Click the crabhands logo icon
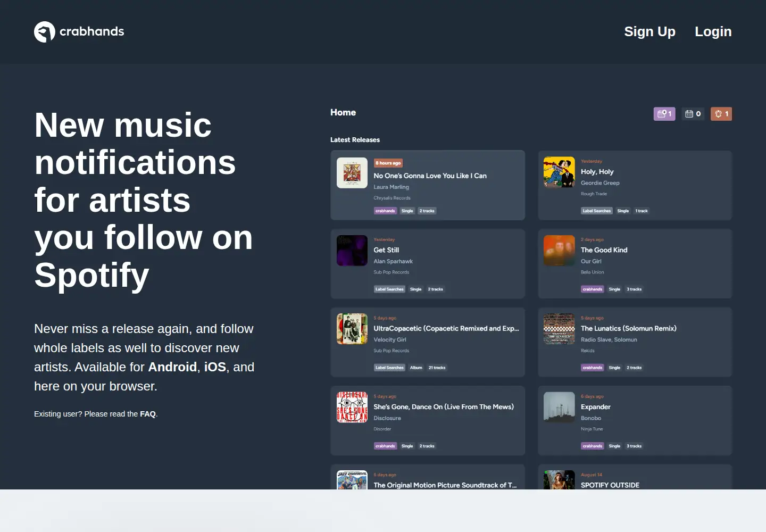Image resolution: width=766 pixels, height=532 pixels. click(45, 32)
